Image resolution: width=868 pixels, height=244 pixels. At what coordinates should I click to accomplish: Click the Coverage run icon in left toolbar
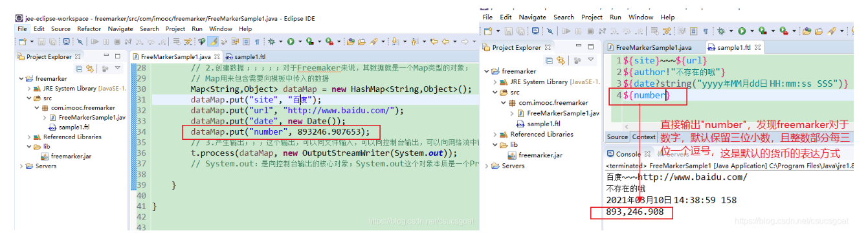310,41
